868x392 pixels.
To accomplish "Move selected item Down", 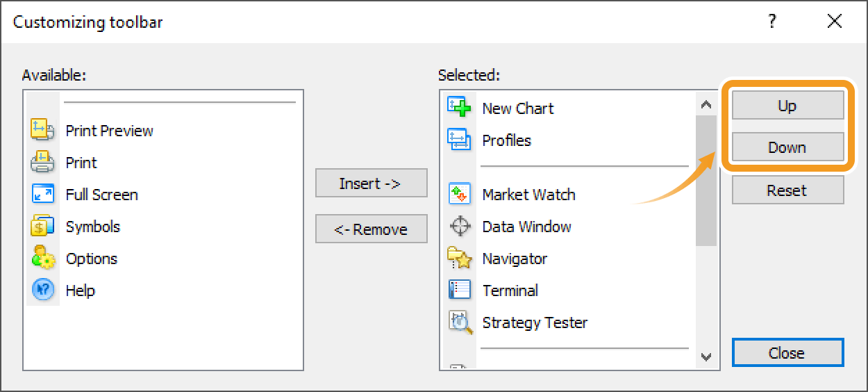I will [787, 147].
